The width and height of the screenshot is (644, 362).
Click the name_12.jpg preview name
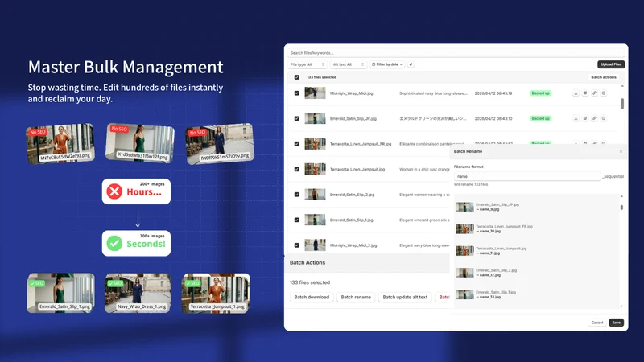click(x=490, y=275)
